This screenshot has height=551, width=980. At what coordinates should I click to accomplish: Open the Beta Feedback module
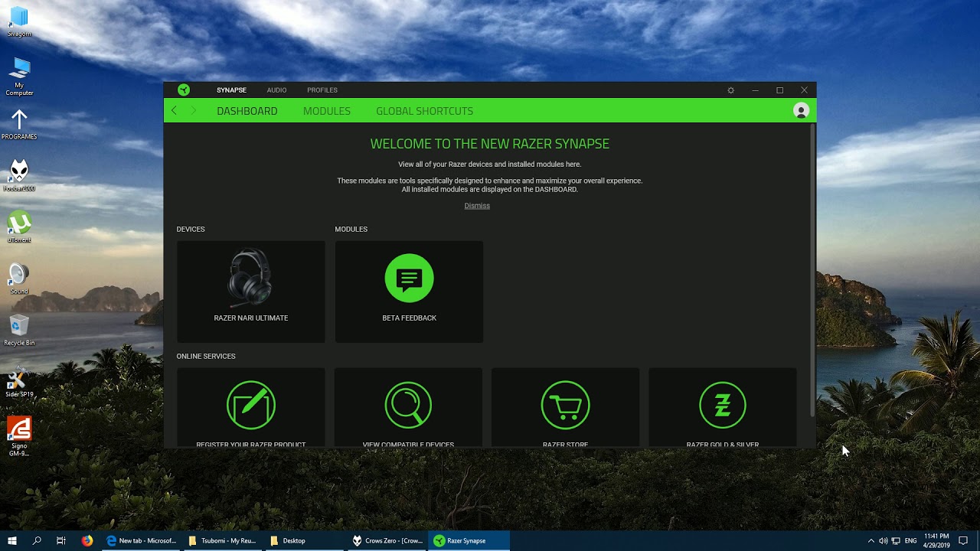click(x=409, y=292)
